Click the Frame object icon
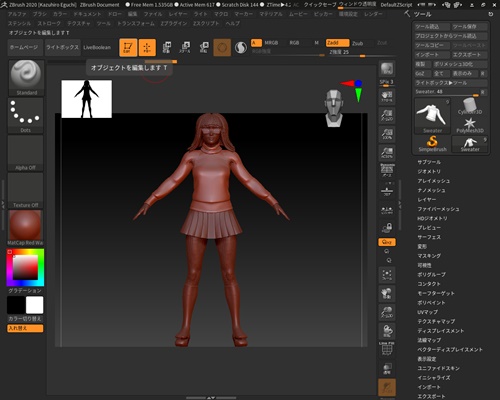This screenshot has width=500, height=400. pos(387,275)
